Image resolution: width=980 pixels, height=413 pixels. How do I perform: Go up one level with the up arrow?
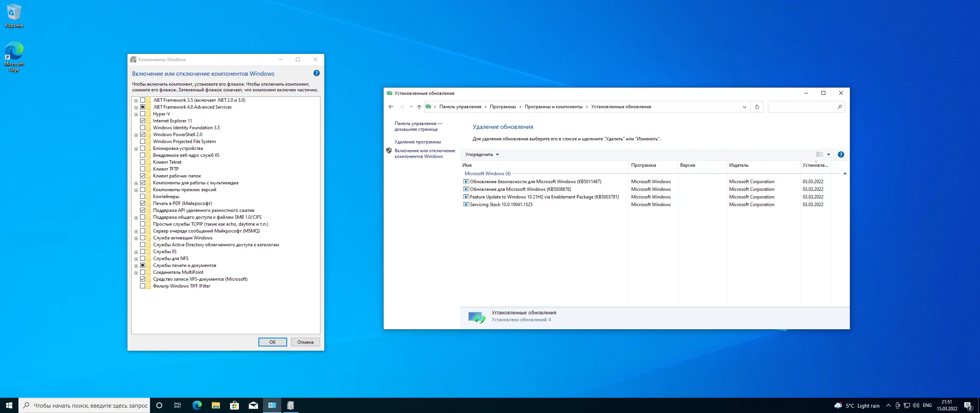click(x=419, y=107)
